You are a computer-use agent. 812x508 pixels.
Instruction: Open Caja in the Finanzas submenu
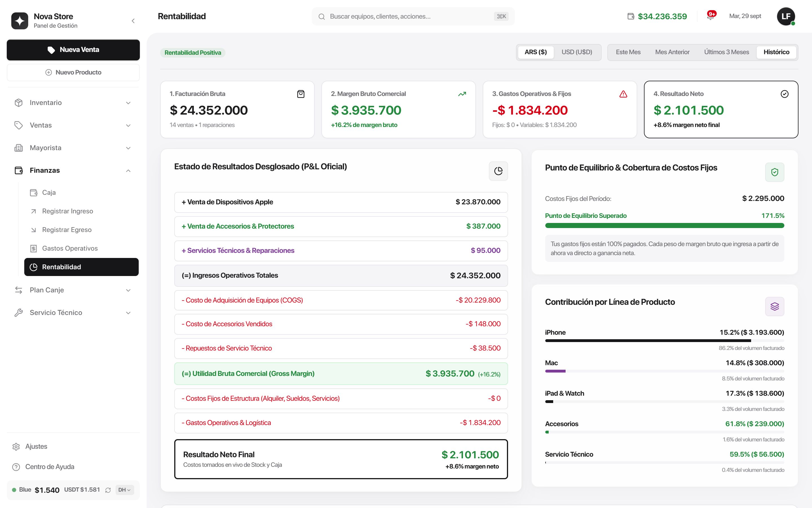(x=81, y=192)
